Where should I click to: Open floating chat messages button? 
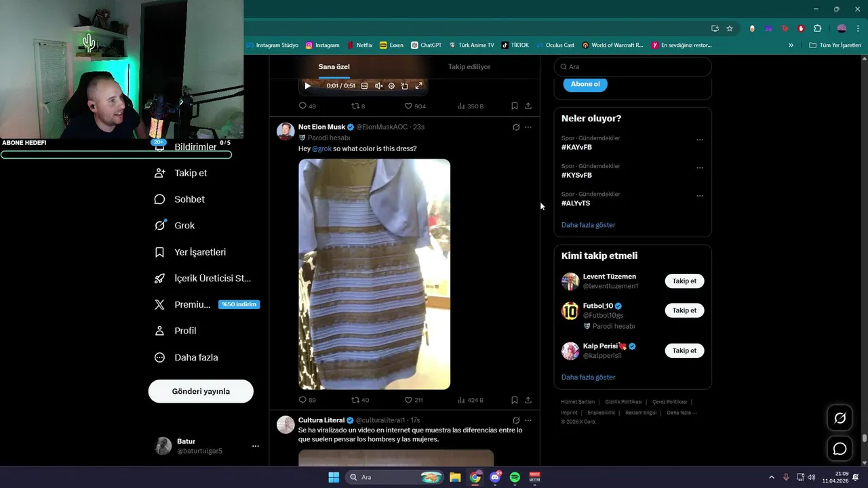(x=840, y=449)
